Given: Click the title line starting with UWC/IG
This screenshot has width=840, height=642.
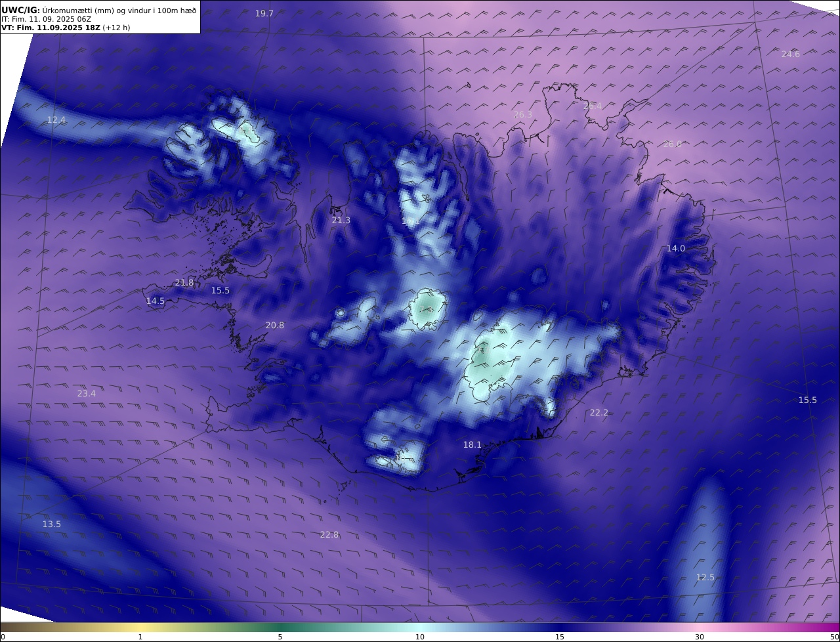Looking at the screenshot, I should coord(98,10).
